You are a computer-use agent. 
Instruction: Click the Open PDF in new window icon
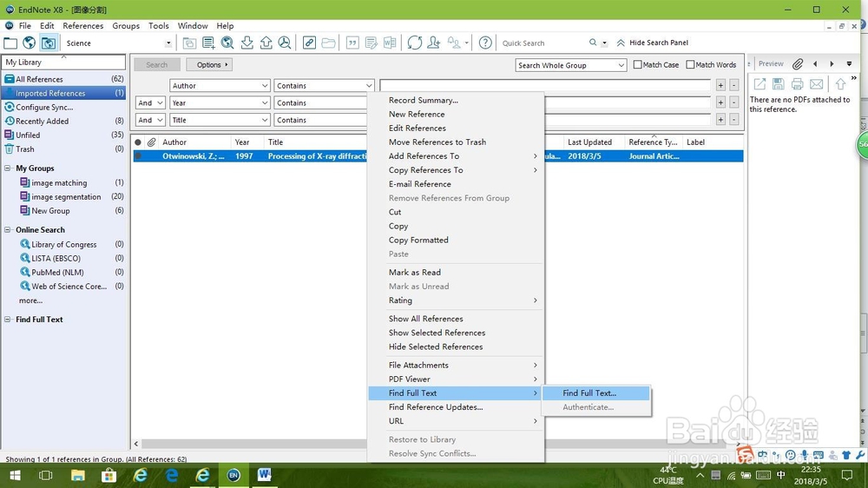760,83
